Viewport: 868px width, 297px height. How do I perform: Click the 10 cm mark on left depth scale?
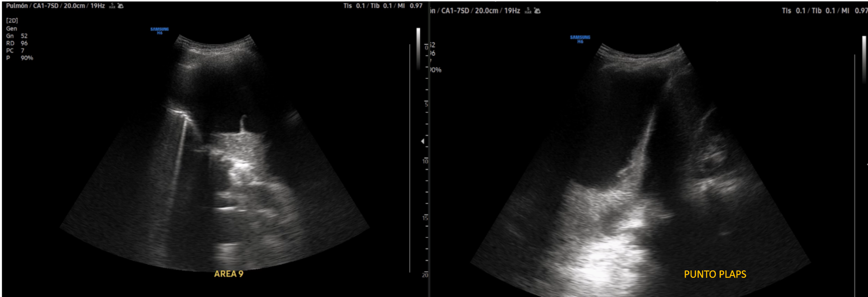pos(425,161)
